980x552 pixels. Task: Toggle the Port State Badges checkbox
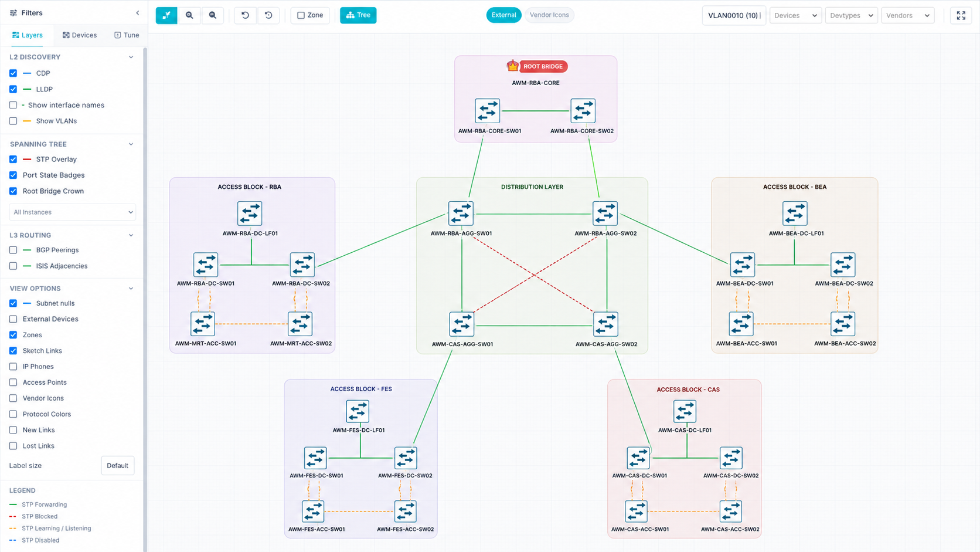tap(13, 175)
